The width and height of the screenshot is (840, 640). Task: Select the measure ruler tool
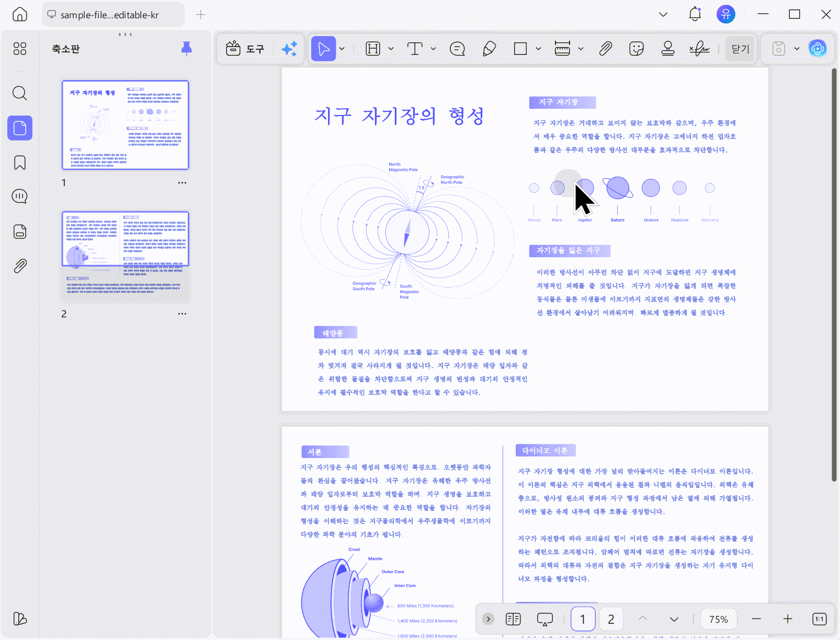point(562,49)
